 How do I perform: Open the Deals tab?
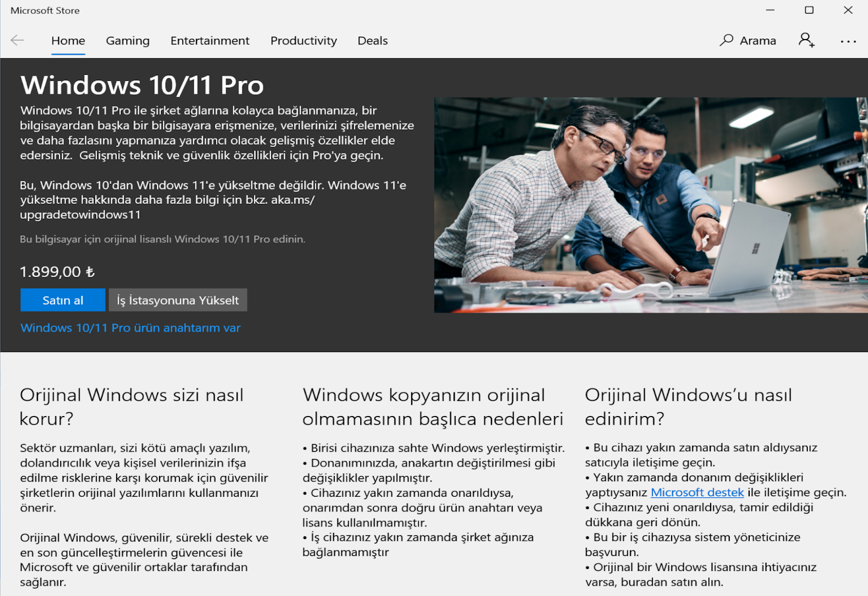[x=373, y=41]
